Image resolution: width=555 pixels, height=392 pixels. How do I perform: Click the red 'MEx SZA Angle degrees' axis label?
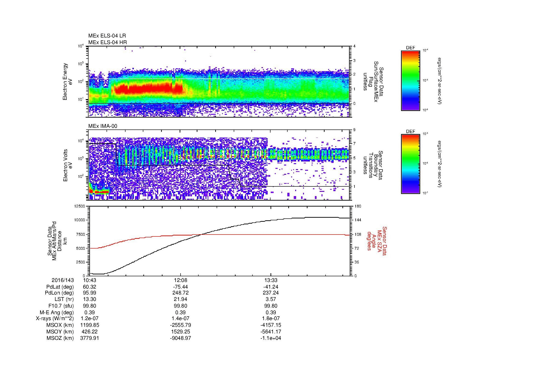tap(377, 241)
